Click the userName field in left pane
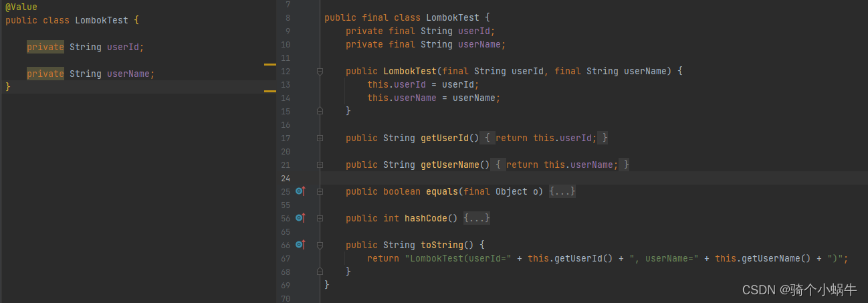Viewport: 868px width, 303px height. coord(128,74)
